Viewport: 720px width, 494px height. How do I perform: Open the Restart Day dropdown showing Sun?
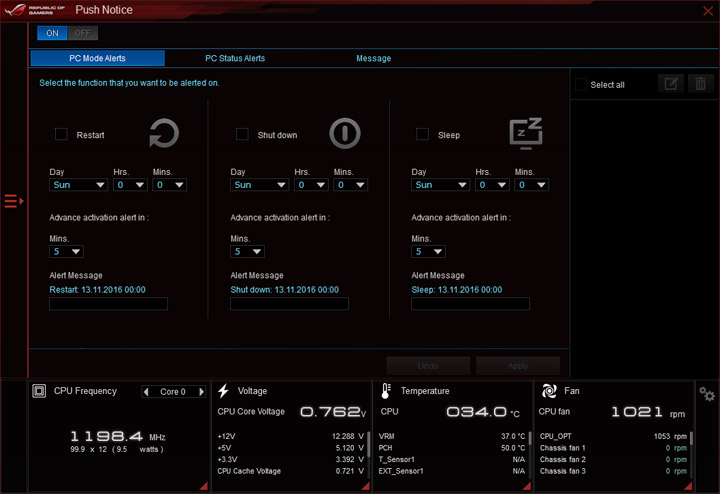tap(79, 185)
